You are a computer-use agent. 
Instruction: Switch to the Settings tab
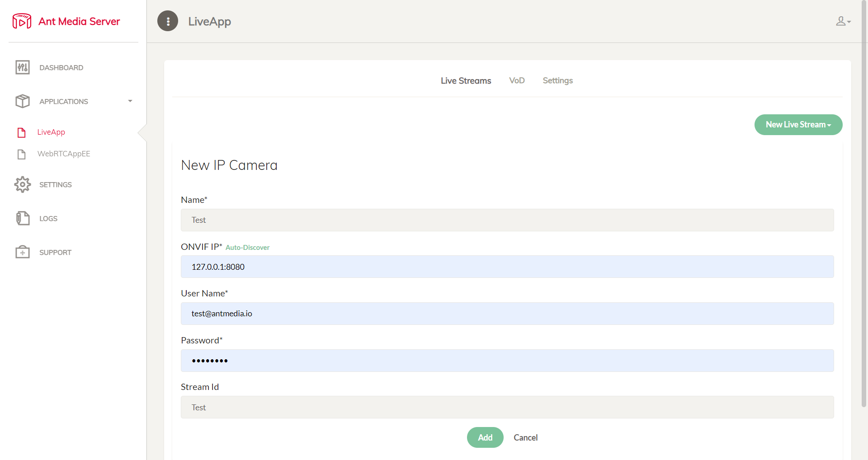(557, 80)
